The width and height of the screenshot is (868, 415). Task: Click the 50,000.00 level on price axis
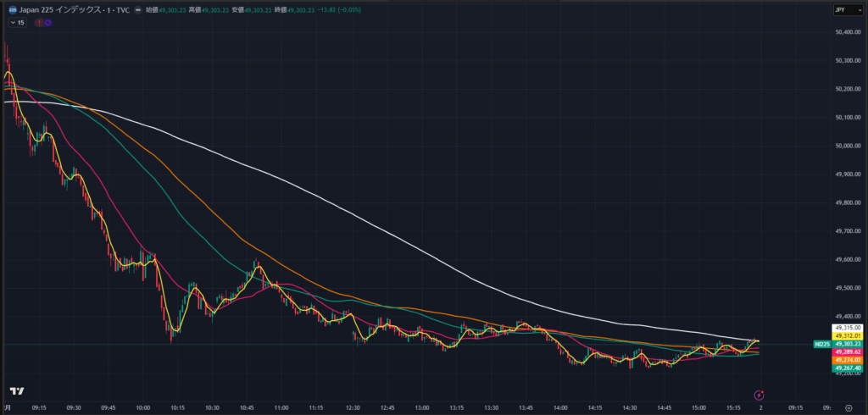[x=849, y=146]
